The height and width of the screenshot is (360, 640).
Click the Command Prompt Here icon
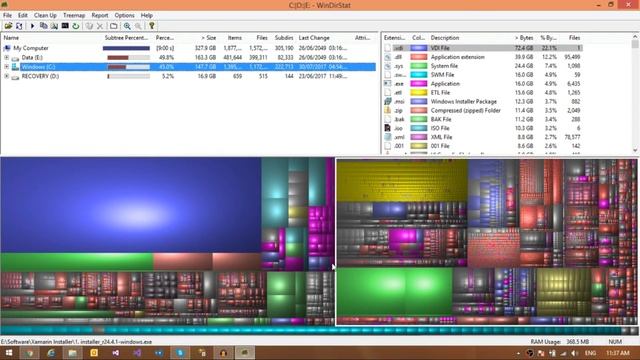[x=65, y=26]
